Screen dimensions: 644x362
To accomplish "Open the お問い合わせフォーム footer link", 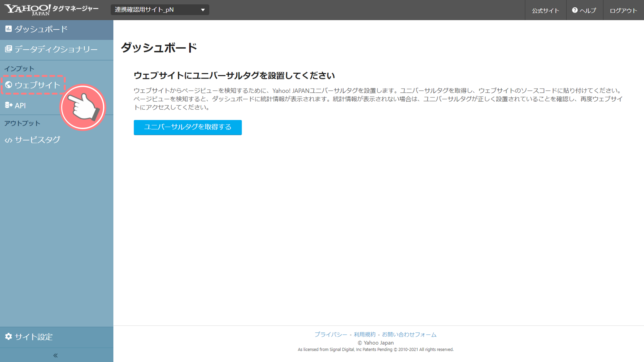I will coord(409,335).
